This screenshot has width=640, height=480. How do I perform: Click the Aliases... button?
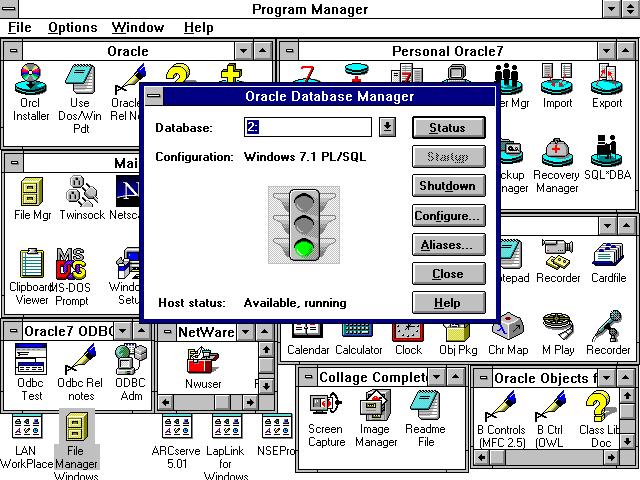(447, 244)
